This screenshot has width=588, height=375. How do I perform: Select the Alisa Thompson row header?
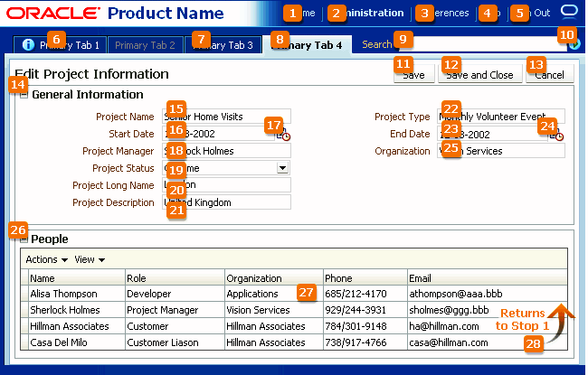coord(24,294)
